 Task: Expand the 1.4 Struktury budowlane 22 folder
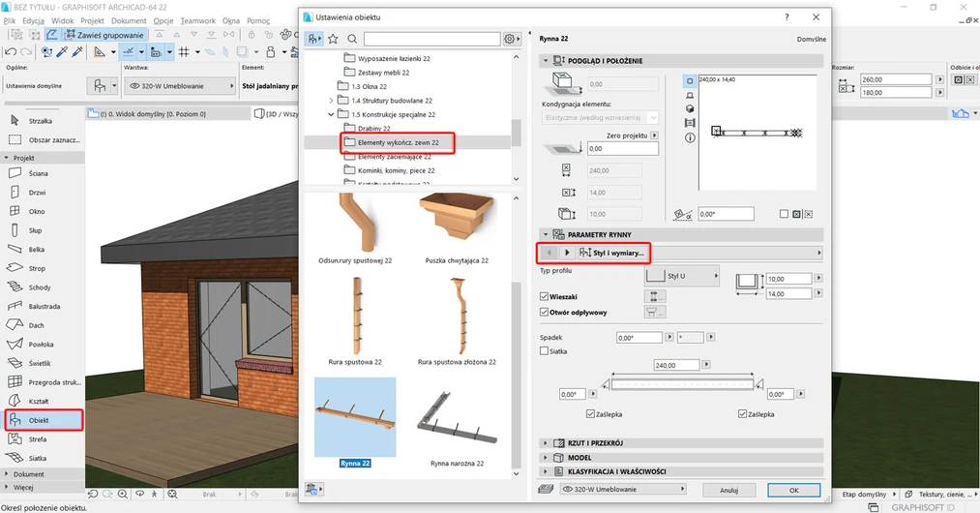coord(331,100)
